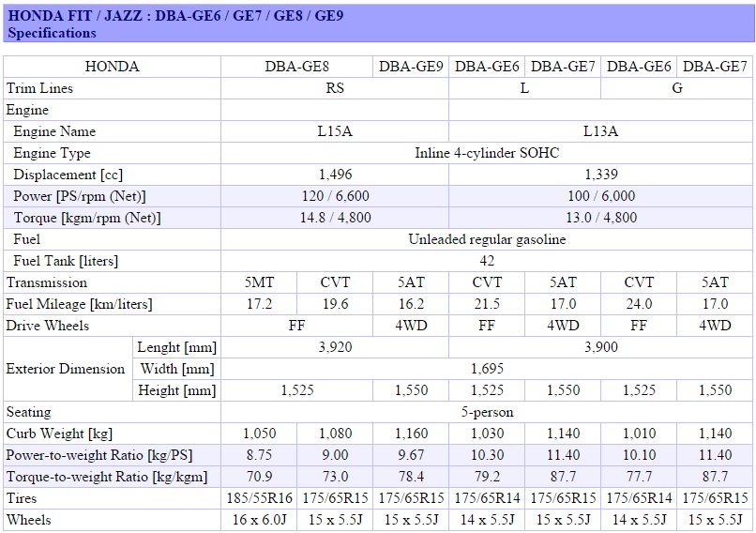Click 'Unleaded regular gasoline' cell
Viewport: 756px width, 533px height.
coord(487,239)
